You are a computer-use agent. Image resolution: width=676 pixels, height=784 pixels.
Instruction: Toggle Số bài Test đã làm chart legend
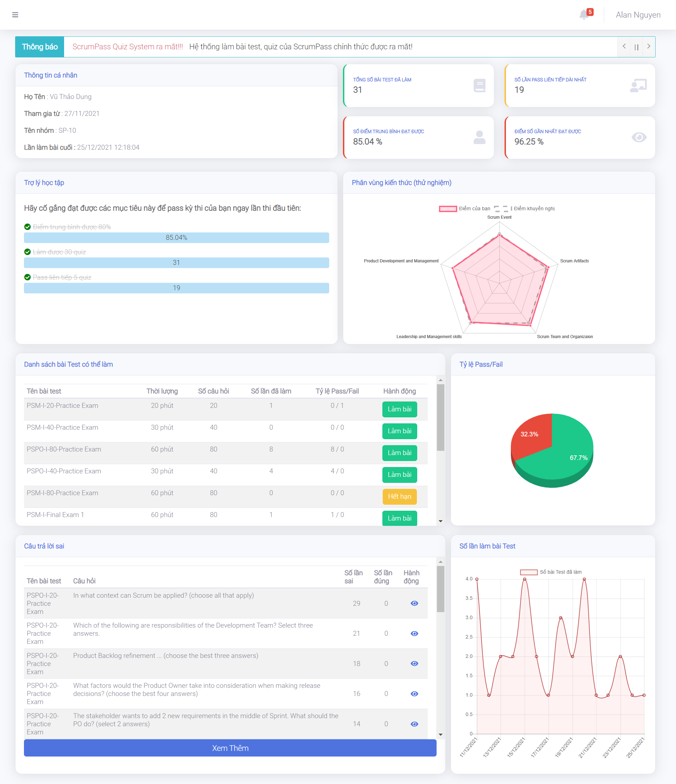551,572
